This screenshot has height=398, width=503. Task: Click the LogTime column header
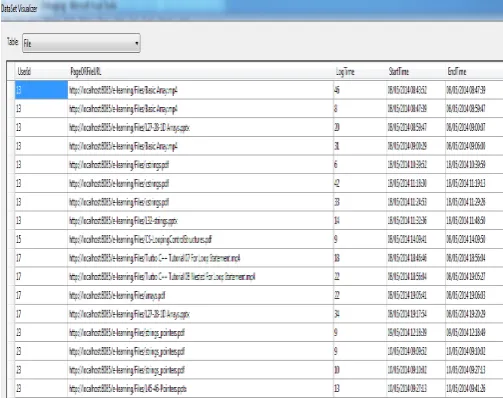(x=359, y=71)
